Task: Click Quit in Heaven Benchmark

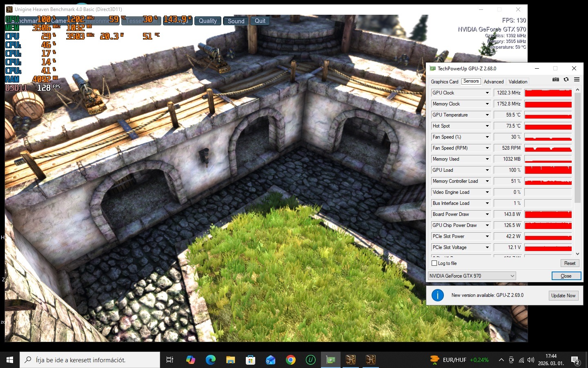Action: pos(260,21)
